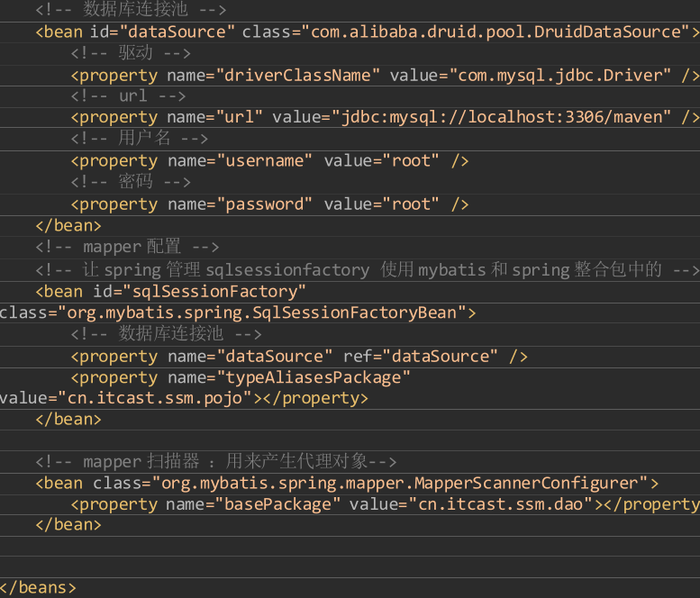Click the '密码' comment line
Image resolution: width=700 pixels, height=598 pixels.
pyautogui.click(x=131, y=182)
